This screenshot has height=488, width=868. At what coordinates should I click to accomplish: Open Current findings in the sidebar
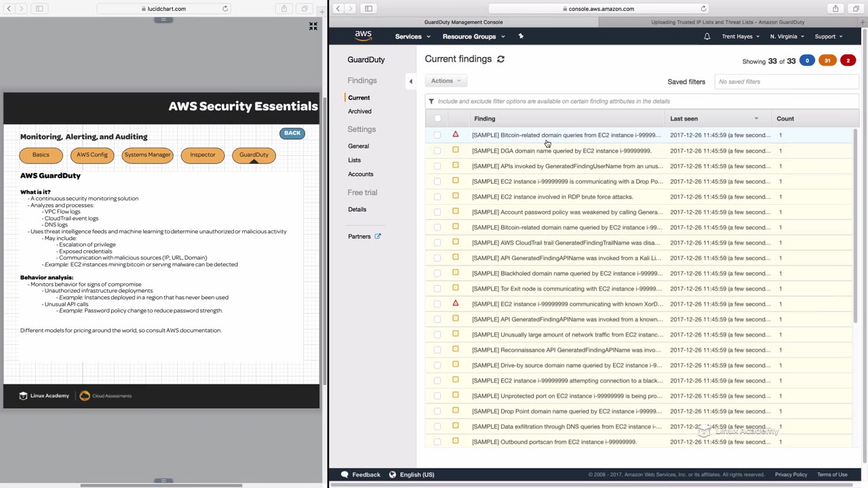coord(359,98)
